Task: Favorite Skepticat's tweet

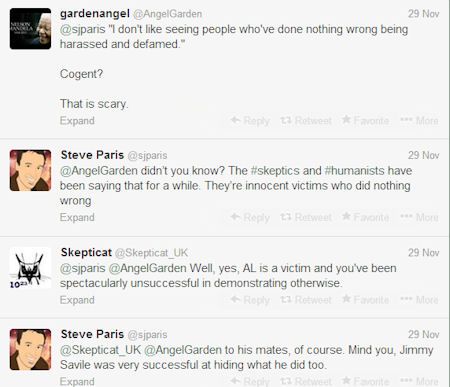Action: pos(365,300)
